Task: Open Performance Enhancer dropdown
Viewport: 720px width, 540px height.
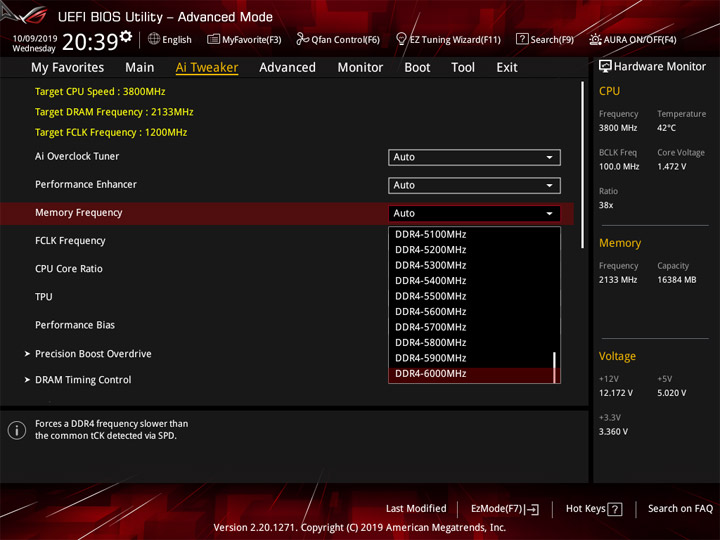Action: (x=474, y=186)
